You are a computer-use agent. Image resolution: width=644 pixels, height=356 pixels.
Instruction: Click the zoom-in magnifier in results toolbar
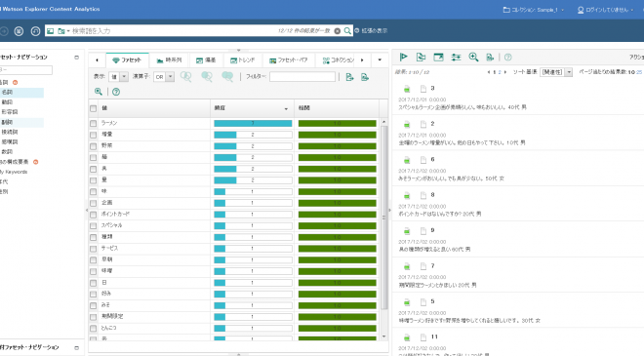[x=473, y=58]
